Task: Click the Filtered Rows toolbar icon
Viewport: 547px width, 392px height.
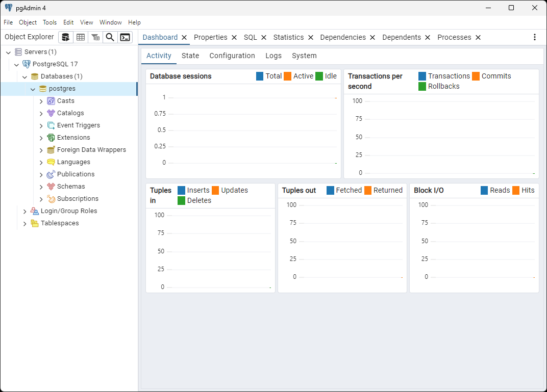Action: [95, 37]
